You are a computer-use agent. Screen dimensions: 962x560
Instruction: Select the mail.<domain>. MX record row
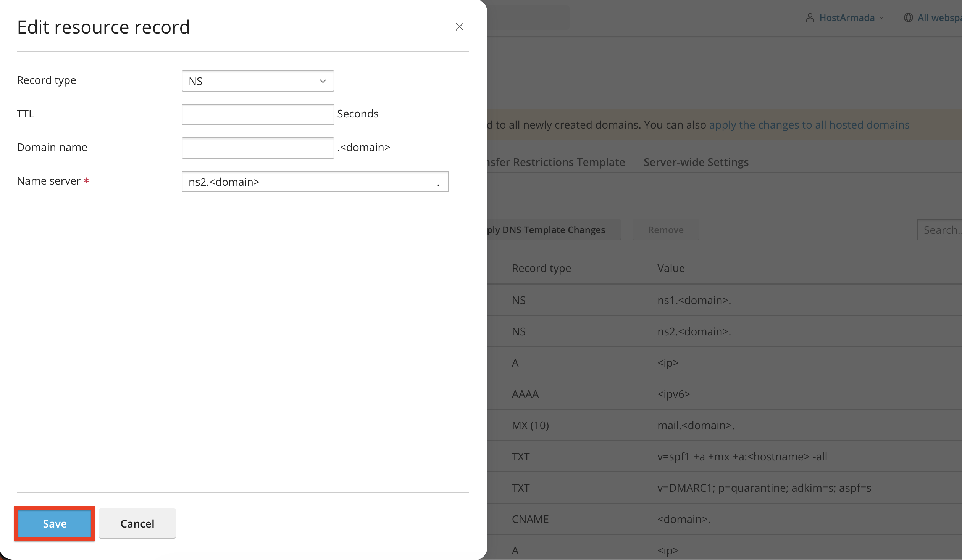[x=725, y=425]
